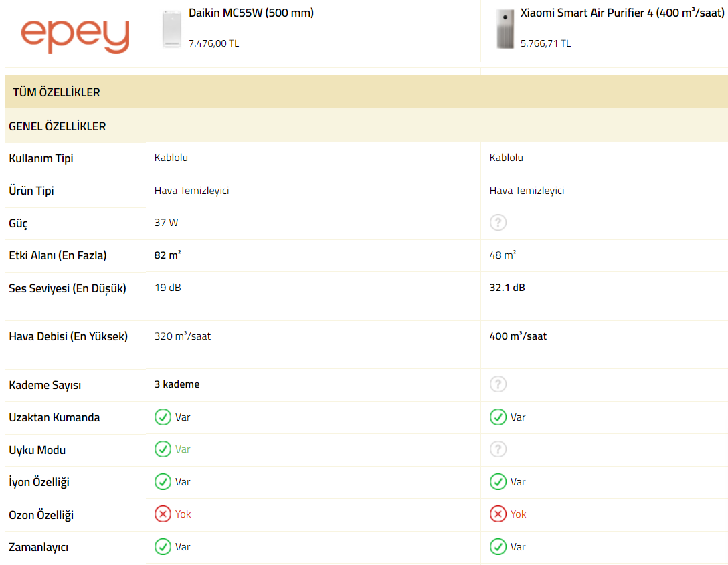
Task: Click the İyon Özelliği row label
Action: pos(39,483)
